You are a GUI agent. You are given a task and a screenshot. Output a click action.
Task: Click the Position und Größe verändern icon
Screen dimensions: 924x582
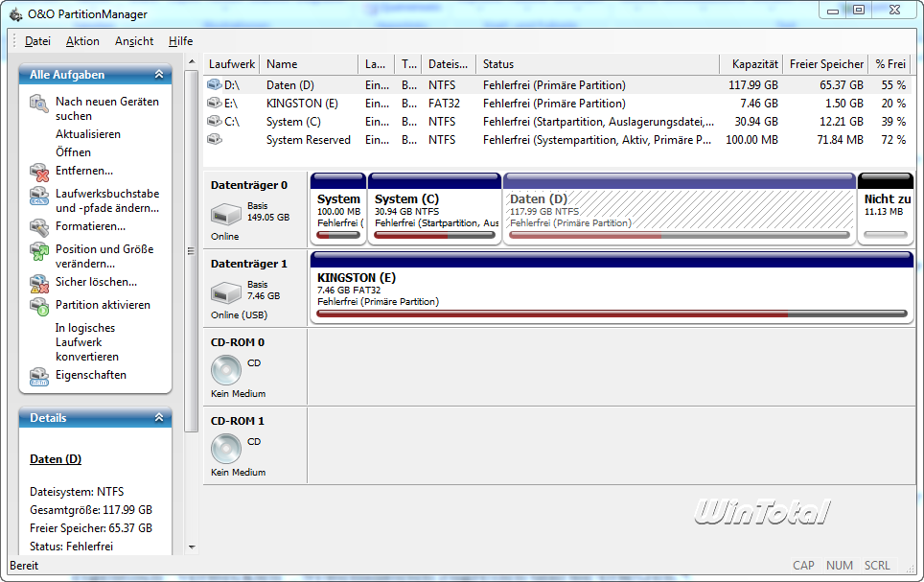coord(39,251)
